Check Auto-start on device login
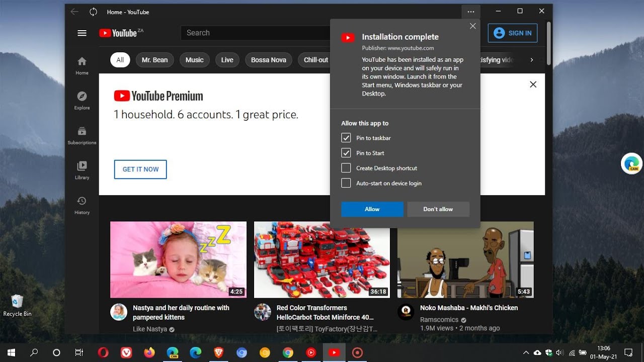The image size is (644, 362). [346, 183]
